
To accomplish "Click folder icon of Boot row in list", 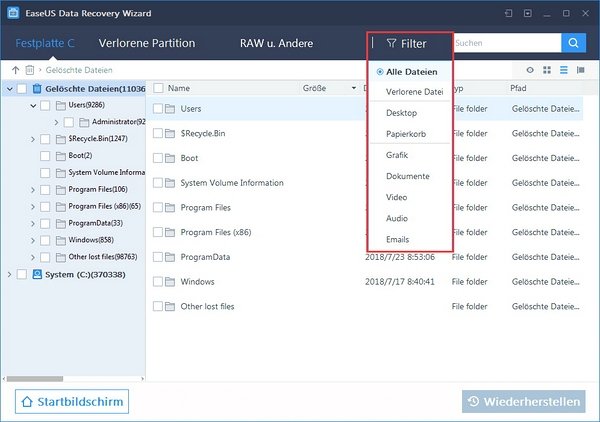I will 170,158.
